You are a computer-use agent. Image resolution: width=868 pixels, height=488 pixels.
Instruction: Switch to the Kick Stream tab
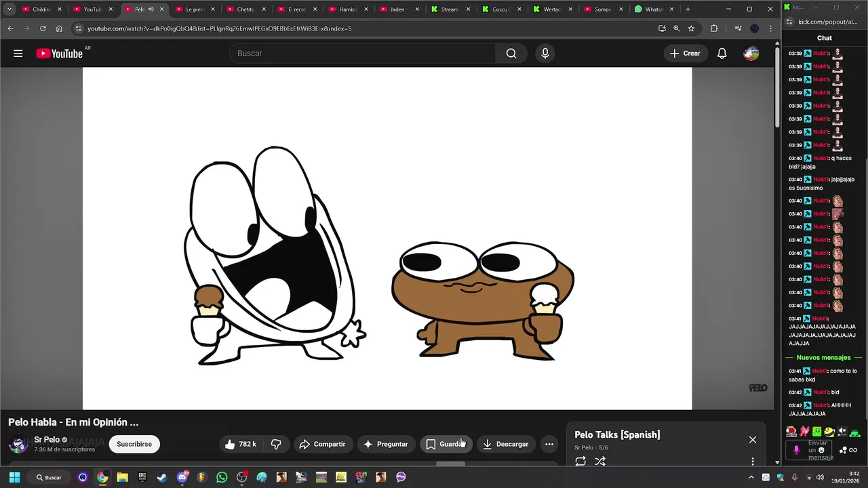pyautogui.click(x=450, y=9)
